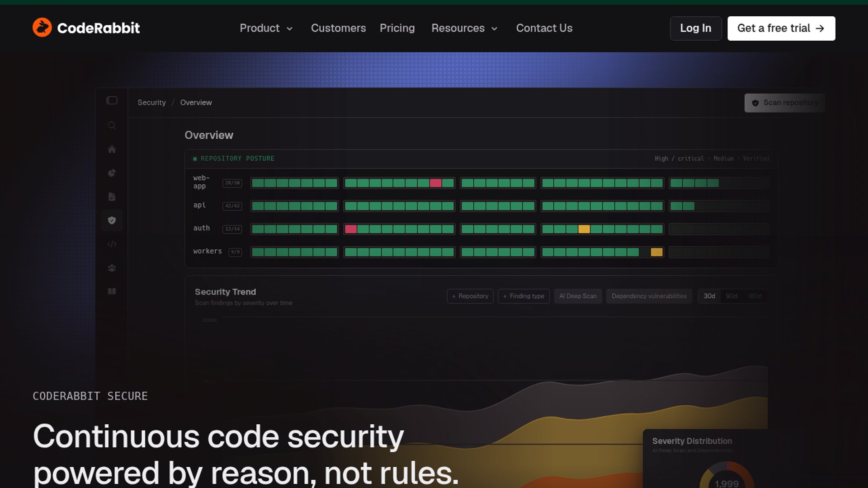Image resolution: width=868 pixels, height=488 pixels.
Task: Start with Get a free trial
Action: [x=781, y=28]
